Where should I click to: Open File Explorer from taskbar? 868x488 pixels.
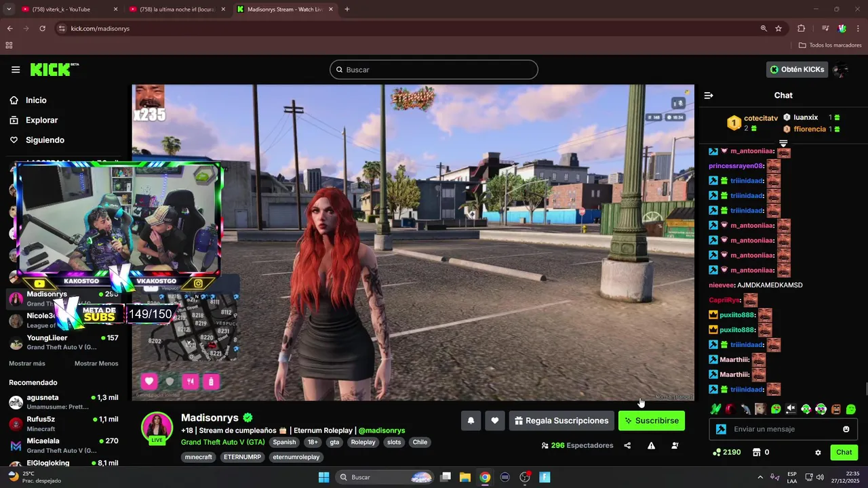point(465,477)
